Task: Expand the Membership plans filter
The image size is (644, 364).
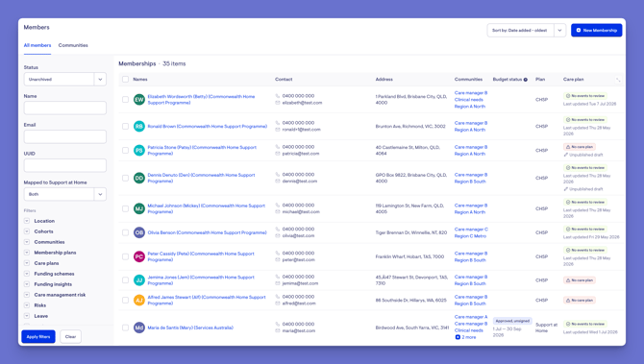Action: 27,253
